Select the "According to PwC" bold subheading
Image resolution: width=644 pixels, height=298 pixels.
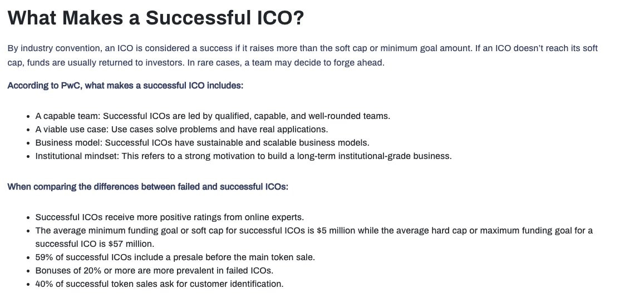tap(125, 86)
